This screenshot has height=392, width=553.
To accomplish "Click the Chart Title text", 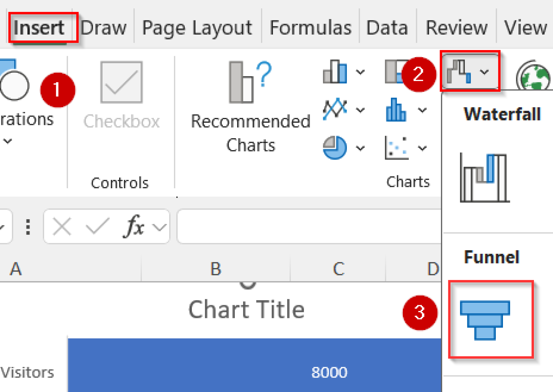I will [x=247, y=308].
